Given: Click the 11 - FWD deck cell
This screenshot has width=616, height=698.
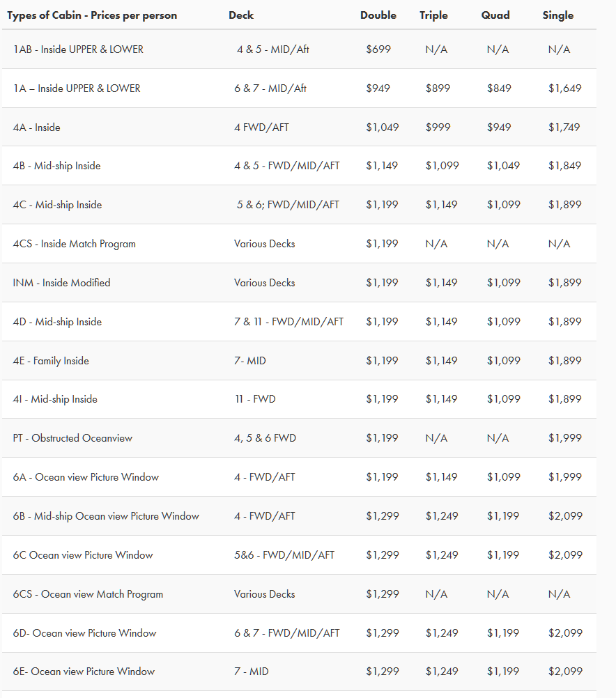Looking at the screenshot, I should tap(255, 399).
